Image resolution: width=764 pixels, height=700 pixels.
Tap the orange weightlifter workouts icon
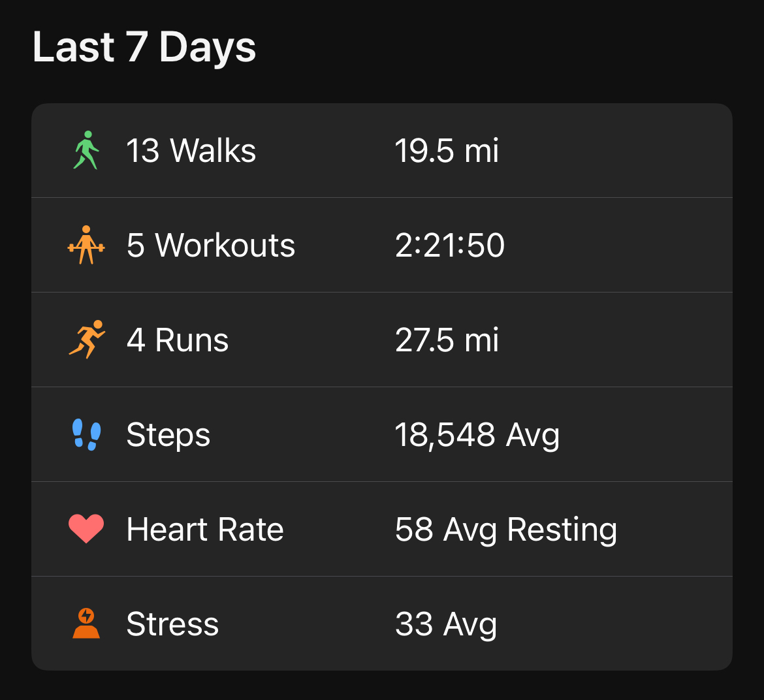click(86, 245)
